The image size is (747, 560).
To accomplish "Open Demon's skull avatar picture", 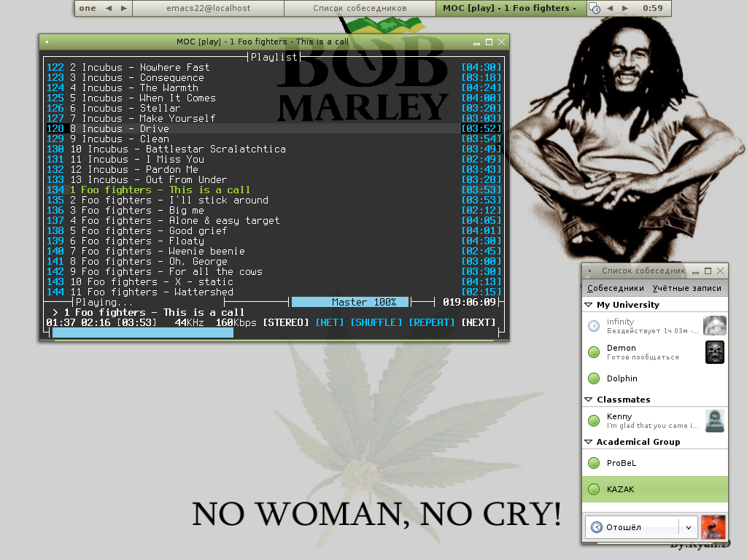I will tap(715, 352).
